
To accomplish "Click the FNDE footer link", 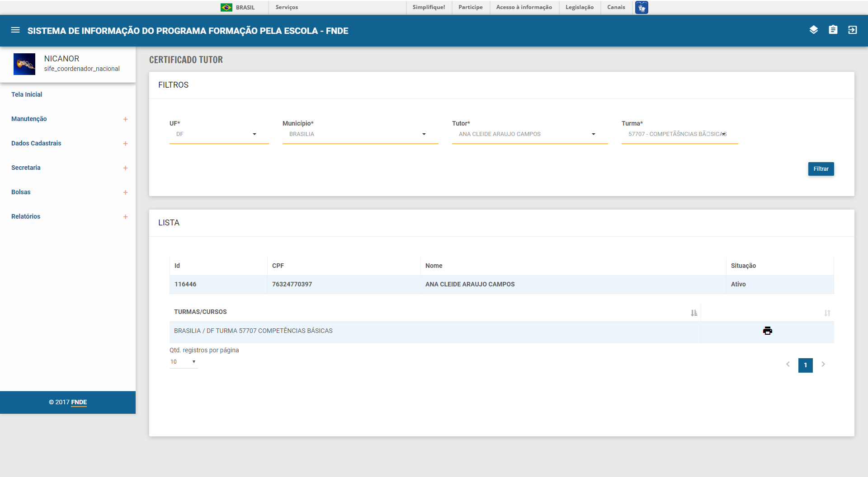I will point(79,402).
